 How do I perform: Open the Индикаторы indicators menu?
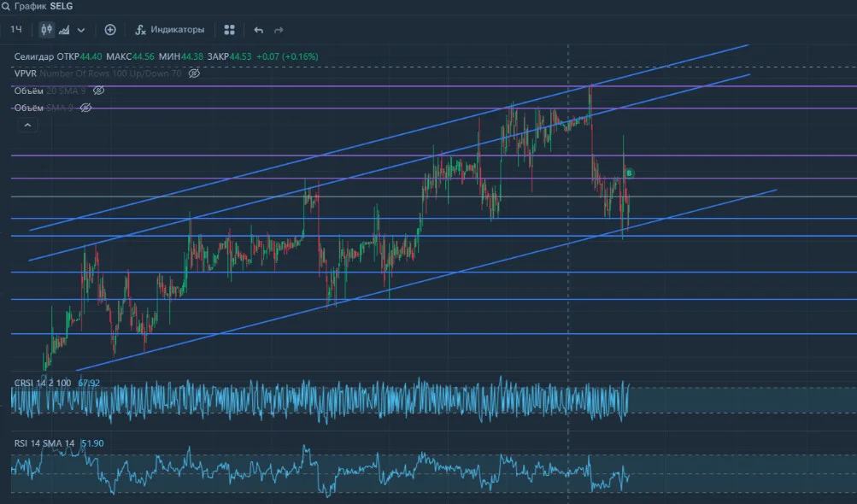coord(170,30)
